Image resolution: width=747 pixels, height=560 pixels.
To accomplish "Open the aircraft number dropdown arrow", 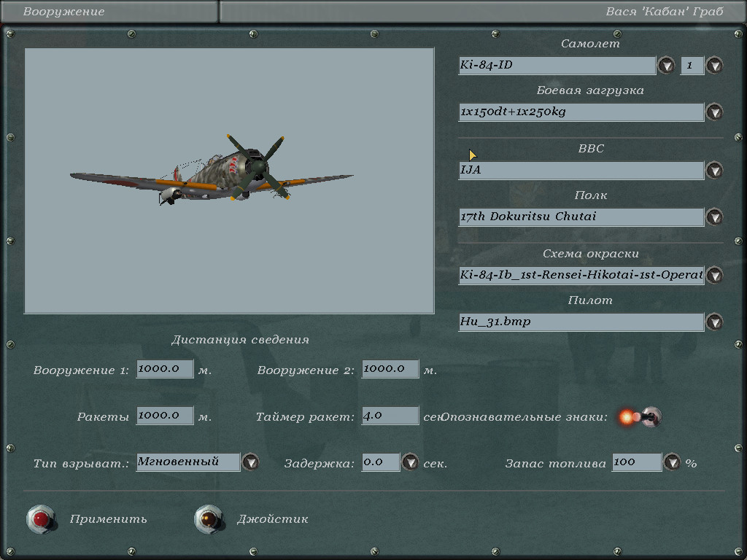I will pos(714,66).
